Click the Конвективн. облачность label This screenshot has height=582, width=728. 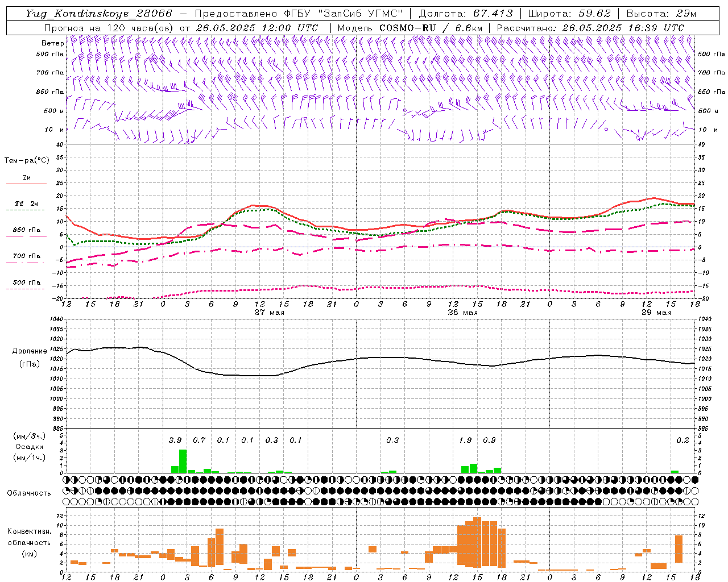(x=29, y=537)
